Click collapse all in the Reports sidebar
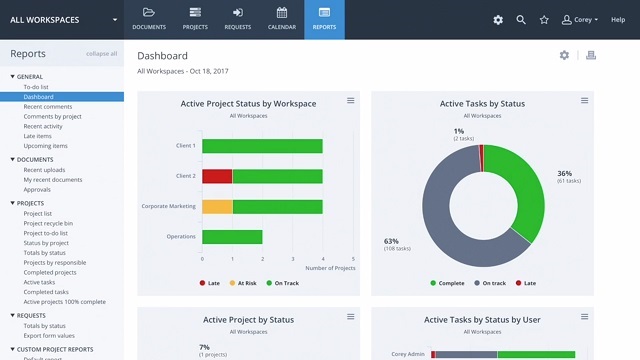640x360 pixels. click(x=102, y=53)
